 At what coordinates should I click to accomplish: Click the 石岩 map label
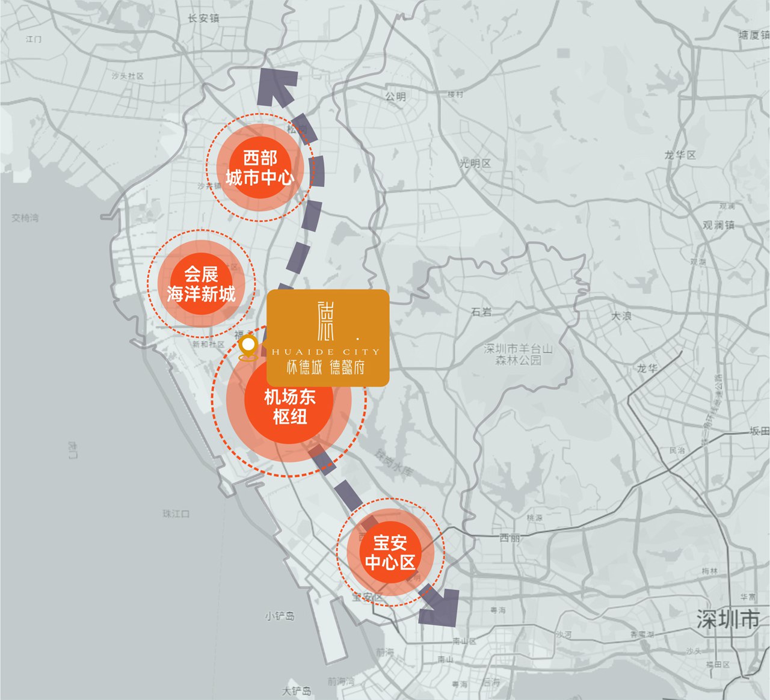[481, 312]
